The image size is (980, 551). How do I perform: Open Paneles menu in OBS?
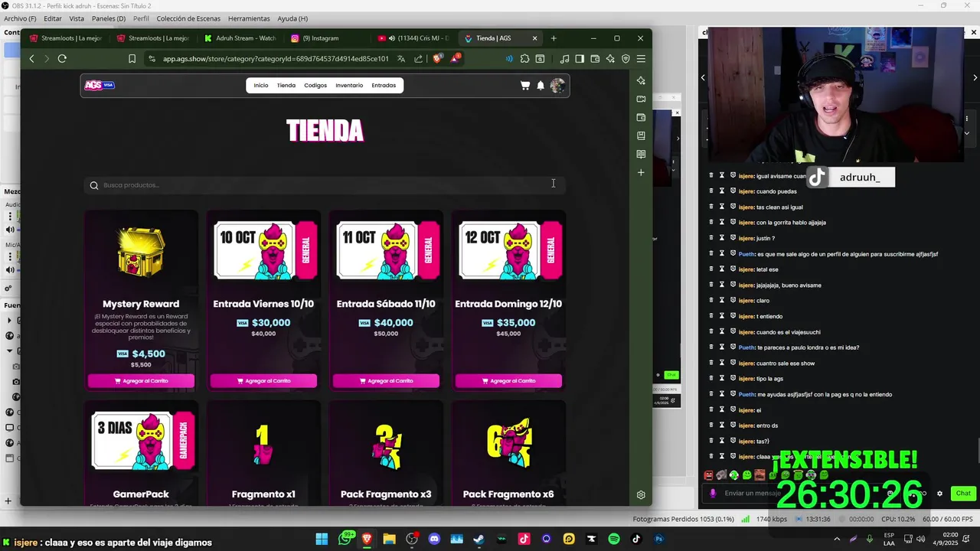pyautogui.click(x=109, y=18)
